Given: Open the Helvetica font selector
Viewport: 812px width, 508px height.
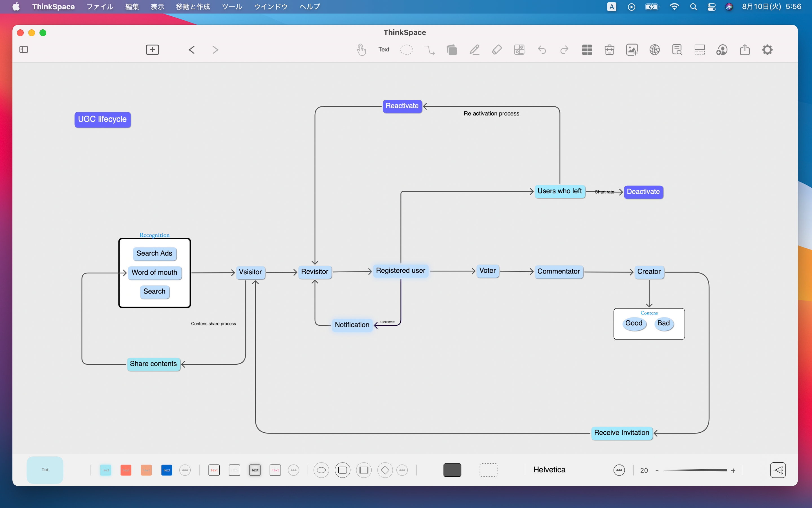Looking at the screenshot, I should [549, 470].
